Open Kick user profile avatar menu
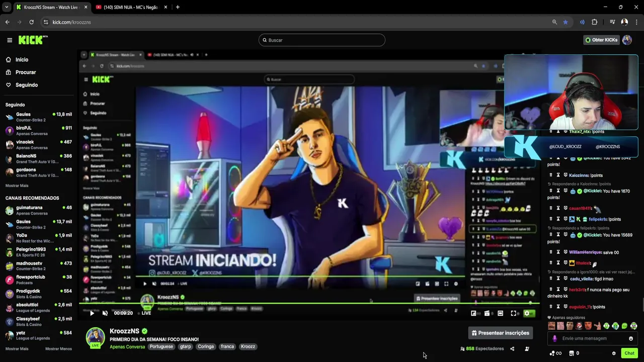This screenshot has width=644, height=362. pyautogui.click(x=627, y=40)
